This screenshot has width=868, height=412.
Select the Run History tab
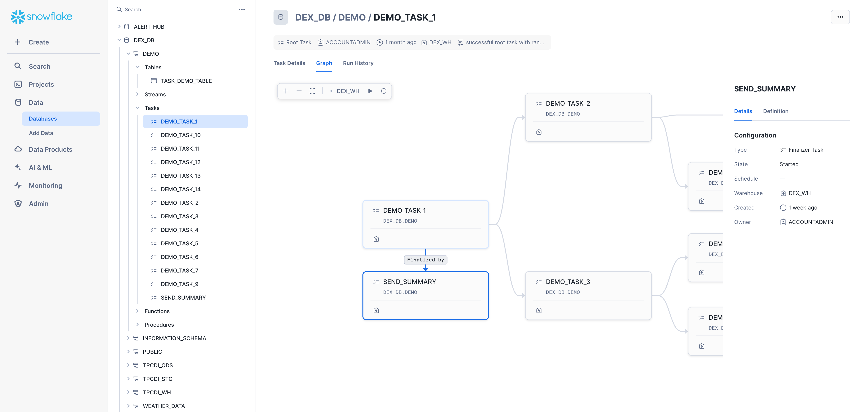click(358, 63)
